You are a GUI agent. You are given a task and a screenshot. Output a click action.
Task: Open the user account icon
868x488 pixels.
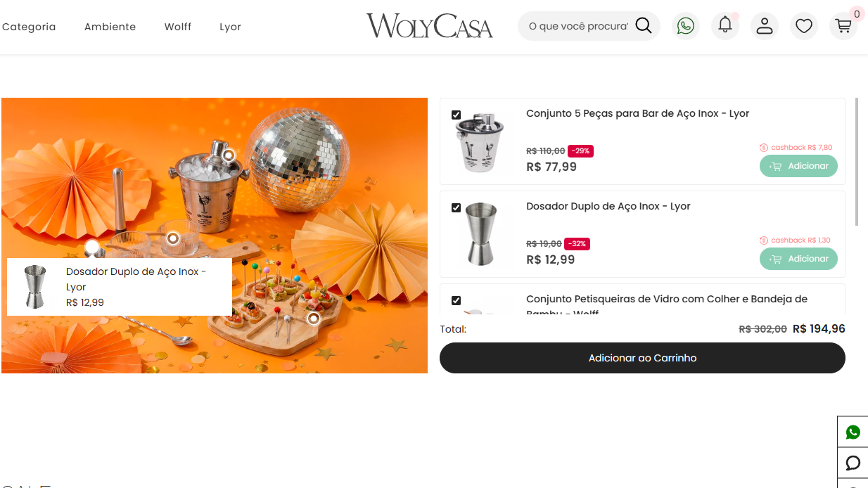click(x=765, y=26)
